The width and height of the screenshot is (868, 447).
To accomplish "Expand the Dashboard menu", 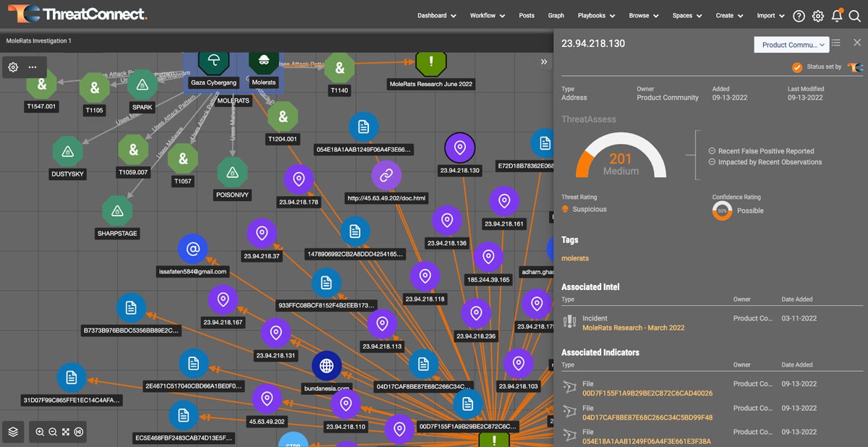I will point(437,15).
